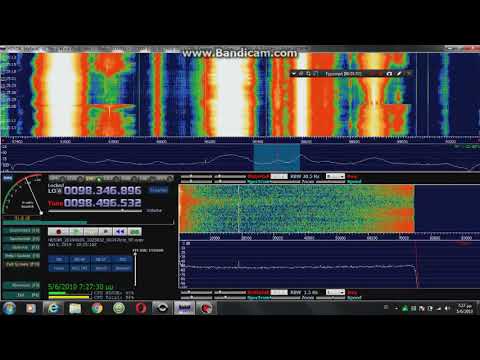Click the AGC mode button
The width and height of the screenshot is (480, 360).
pos(80,268)
